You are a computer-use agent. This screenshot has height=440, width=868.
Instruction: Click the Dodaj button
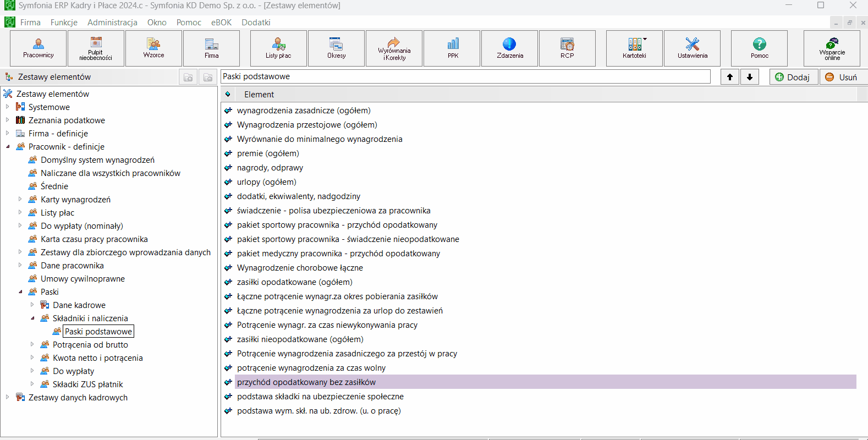794,77
